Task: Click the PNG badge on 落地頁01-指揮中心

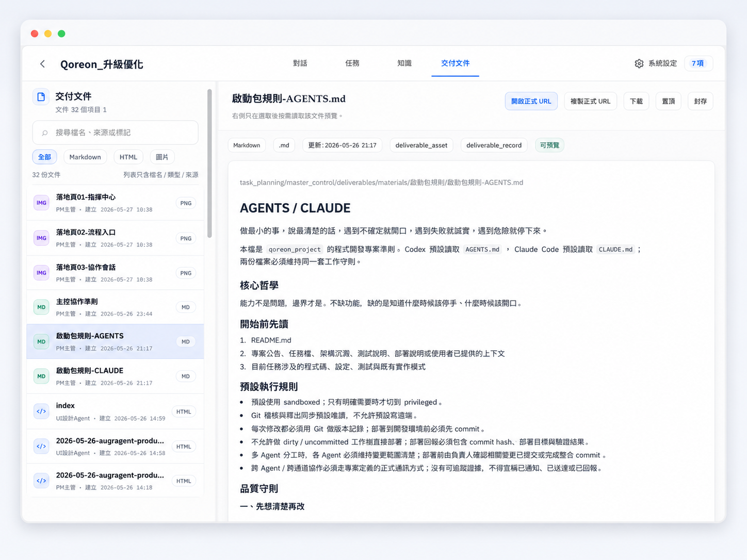Action: [186, 203]
